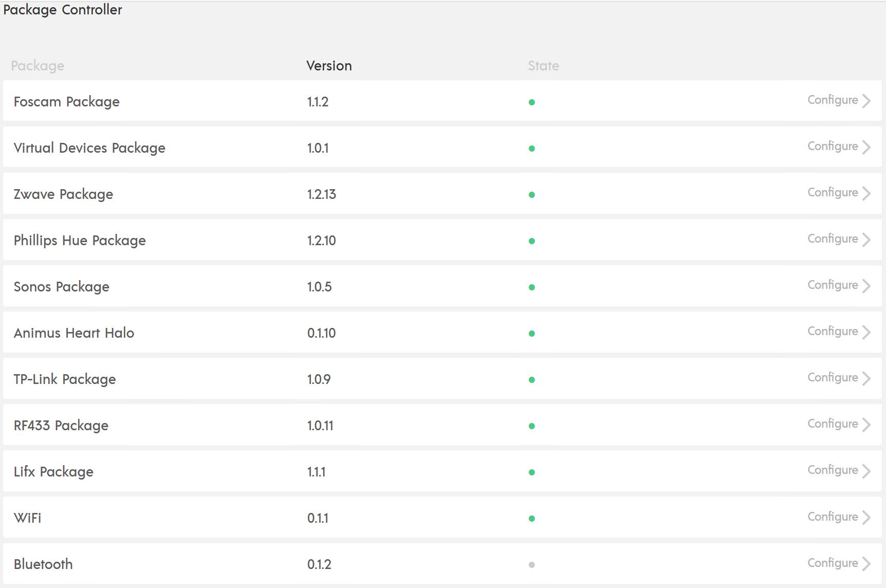Configure the Lifx Package

(833, 470)
